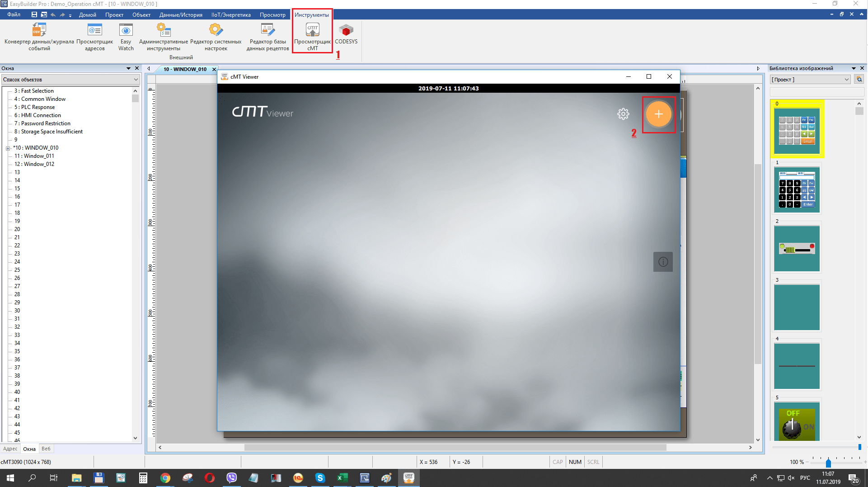Screen dimensions: 868x487
Task: Open the address viewer (Просмотрщик адресов)
Action: click(x=94, y=36)
